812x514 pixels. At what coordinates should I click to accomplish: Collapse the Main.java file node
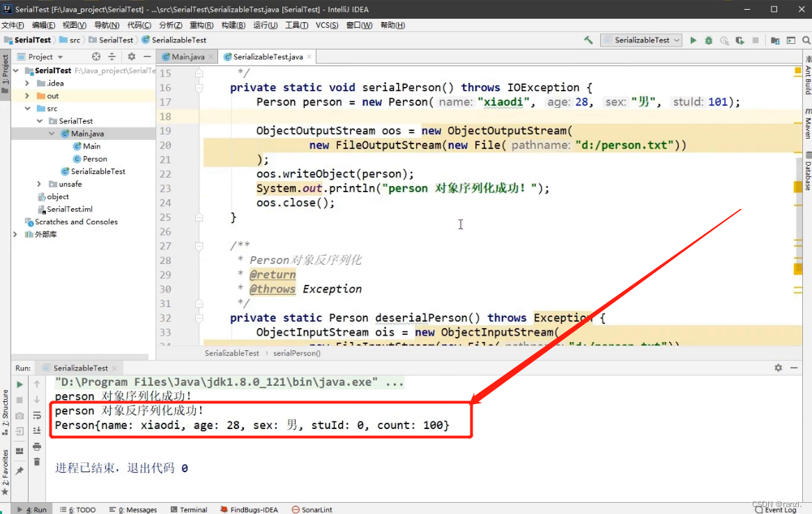tap(52, 134)
